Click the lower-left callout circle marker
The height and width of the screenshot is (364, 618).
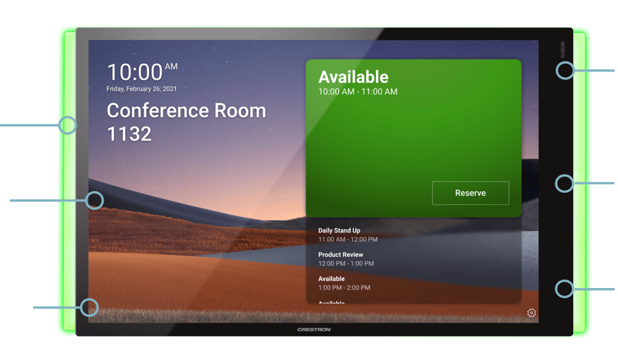click(x=90, y=307)
